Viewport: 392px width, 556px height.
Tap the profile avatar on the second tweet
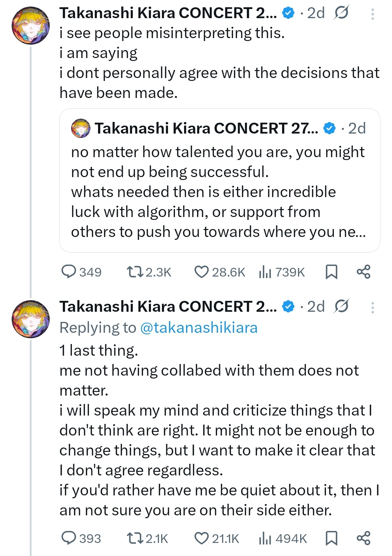tap(30, 319)
